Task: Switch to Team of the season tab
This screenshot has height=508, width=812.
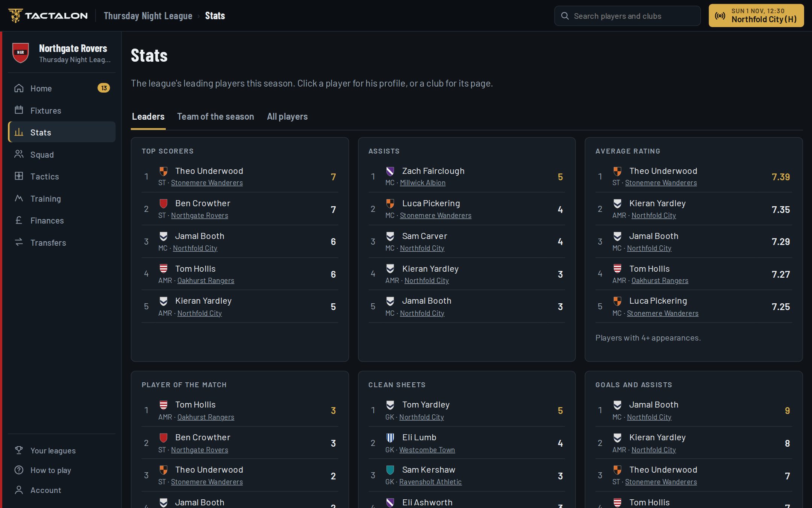Action: pyautogui.click(x=215, y=117)
